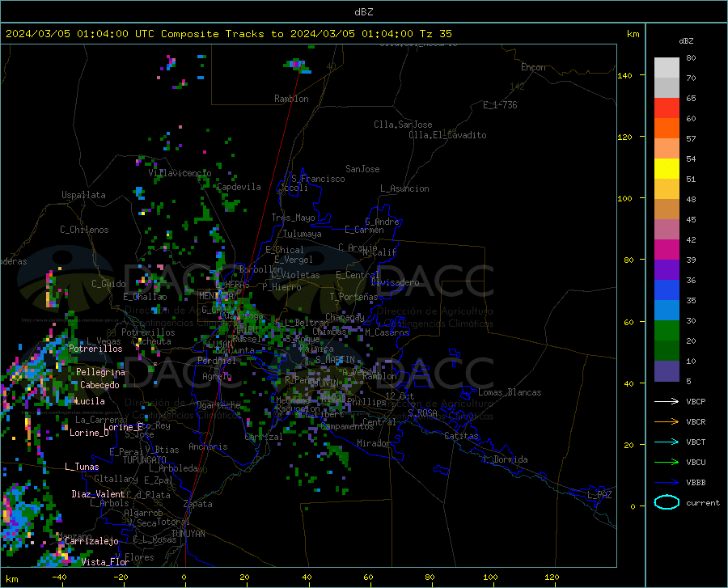This screenshot has width=728, height=588.
Task: Click the Potrerillos highlighted label
Action: [95, 349]
